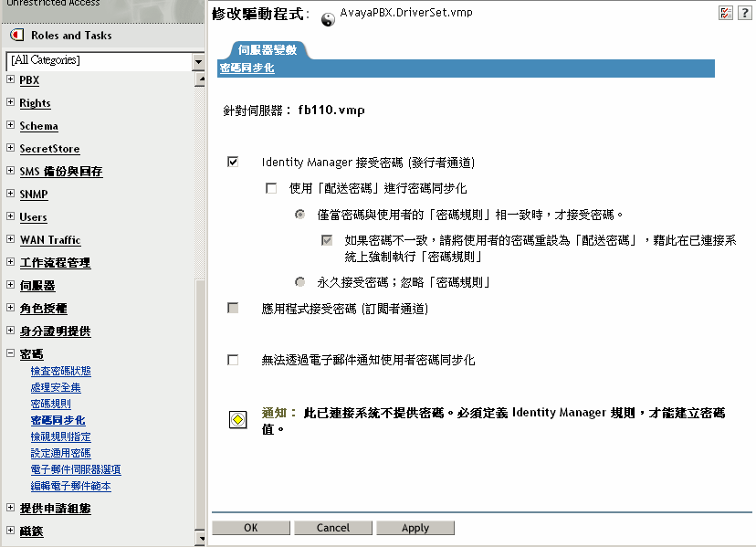Uncheck Identity Manager 接受密碼 (發行者通道)

(232, 161)
